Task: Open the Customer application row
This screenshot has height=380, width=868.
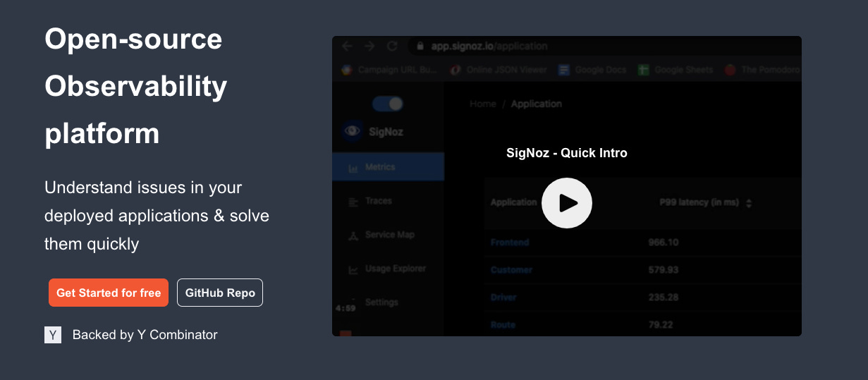Action: [512, 270]
